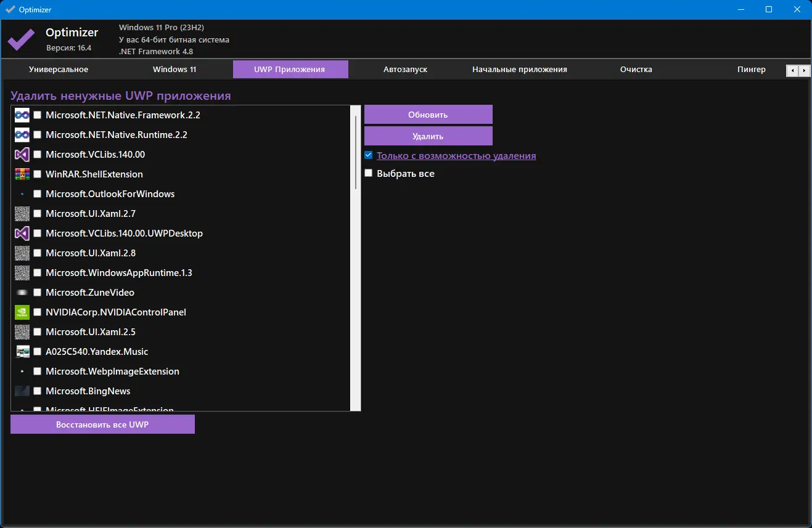Click the Optimizer title bar app icon
Viewport: 812px width, 528px height.
click(10, 9)
